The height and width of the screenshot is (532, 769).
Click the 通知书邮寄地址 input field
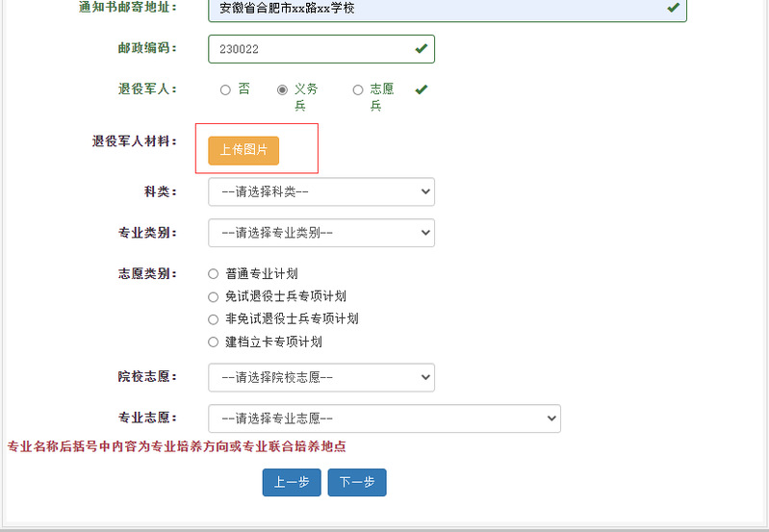pyautogui.click(x=448, y=9)
